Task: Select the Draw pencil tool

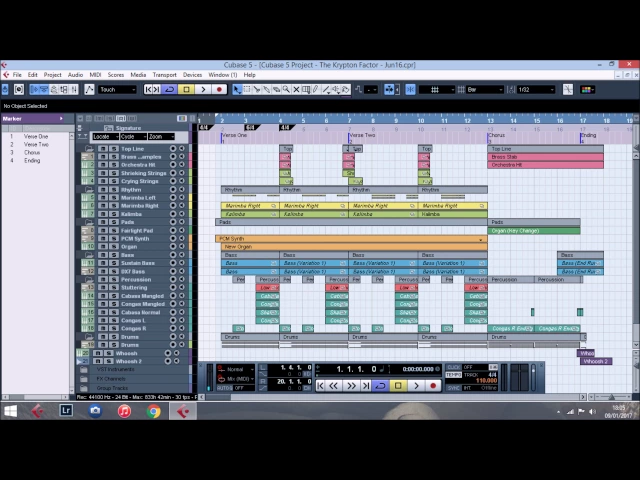Action: tap(316, 89)
